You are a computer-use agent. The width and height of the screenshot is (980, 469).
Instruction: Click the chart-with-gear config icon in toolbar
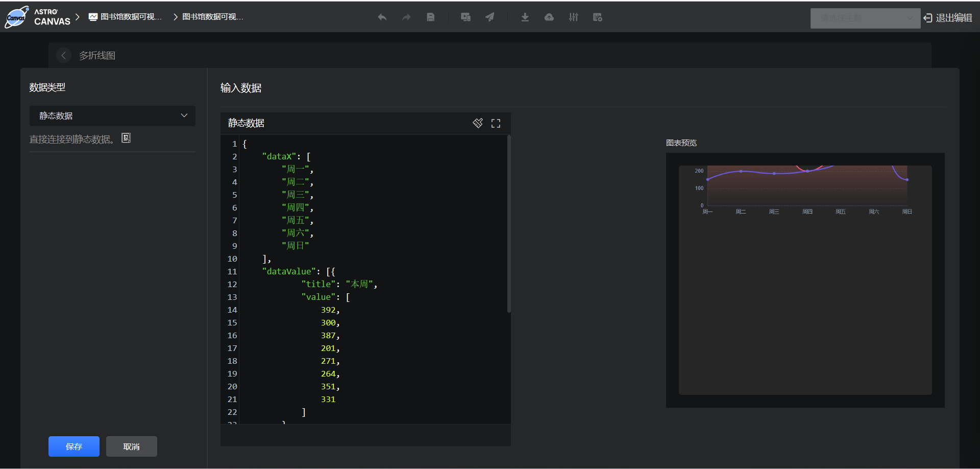click(x=598, y=17)
